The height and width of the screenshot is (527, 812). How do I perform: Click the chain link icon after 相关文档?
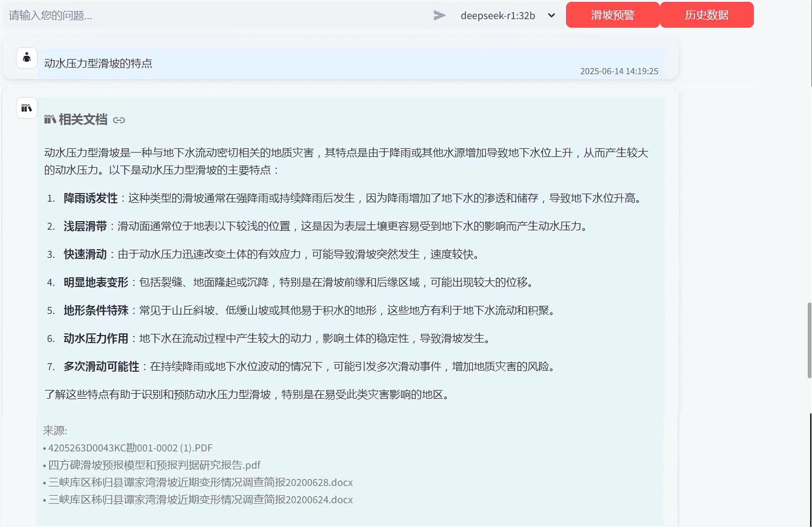click(119, 120)
